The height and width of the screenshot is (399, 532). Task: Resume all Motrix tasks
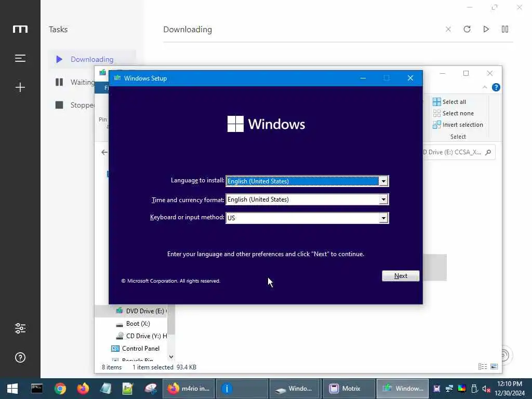[x=486, y=29]
